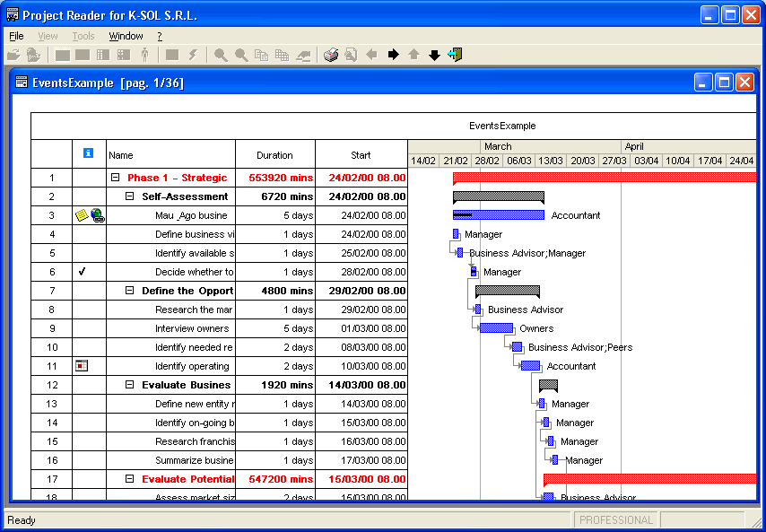Click the 13/03 date in timeline header

pos(551,161)
